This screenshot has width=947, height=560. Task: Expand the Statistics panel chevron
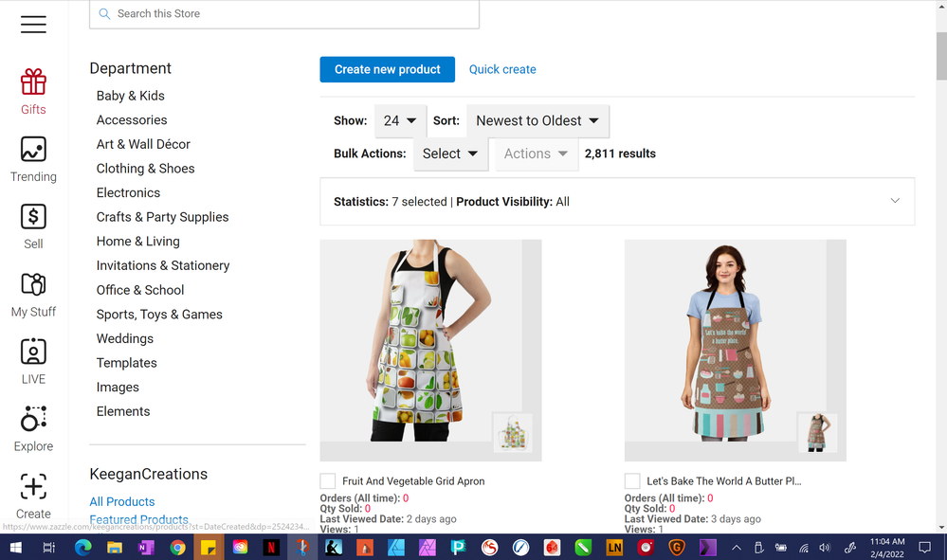pyautogui.click(x=895, y=201)
